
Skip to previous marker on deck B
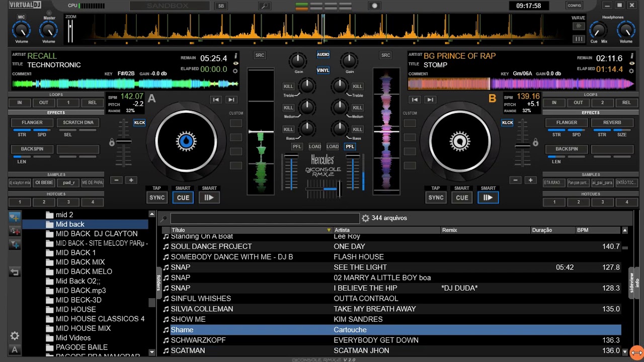tap(415, 100)
